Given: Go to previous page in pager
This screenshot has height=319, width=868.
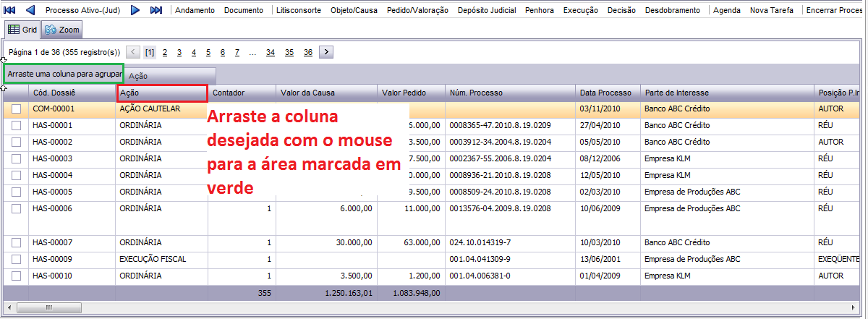Looking at the screenshot, I should pyautogui.click(x=133, y=52).
